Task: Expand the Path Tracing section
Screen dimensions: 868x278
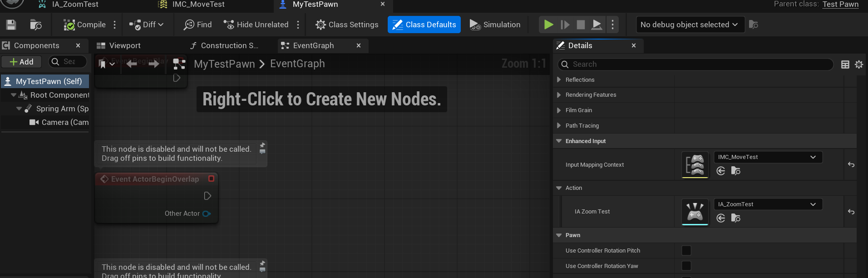Action: coord(559,126)
